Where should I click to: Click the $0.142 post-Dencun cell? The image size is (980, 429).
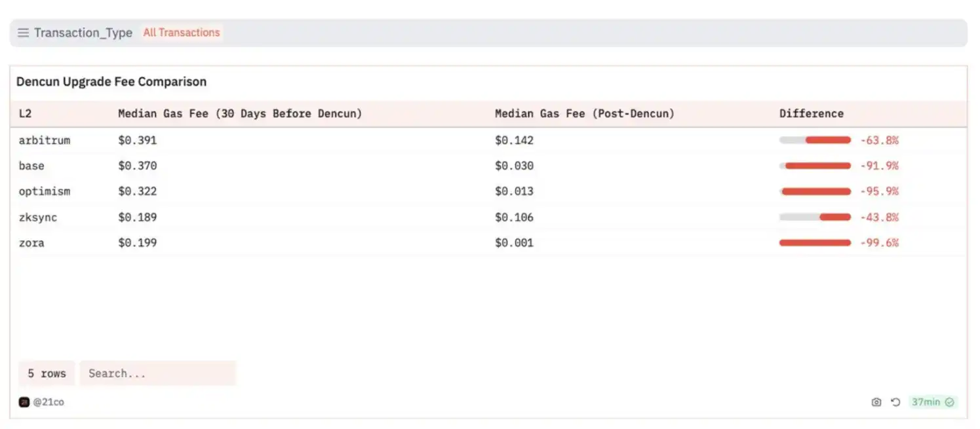pyautogui.click(x=515, y=140)
